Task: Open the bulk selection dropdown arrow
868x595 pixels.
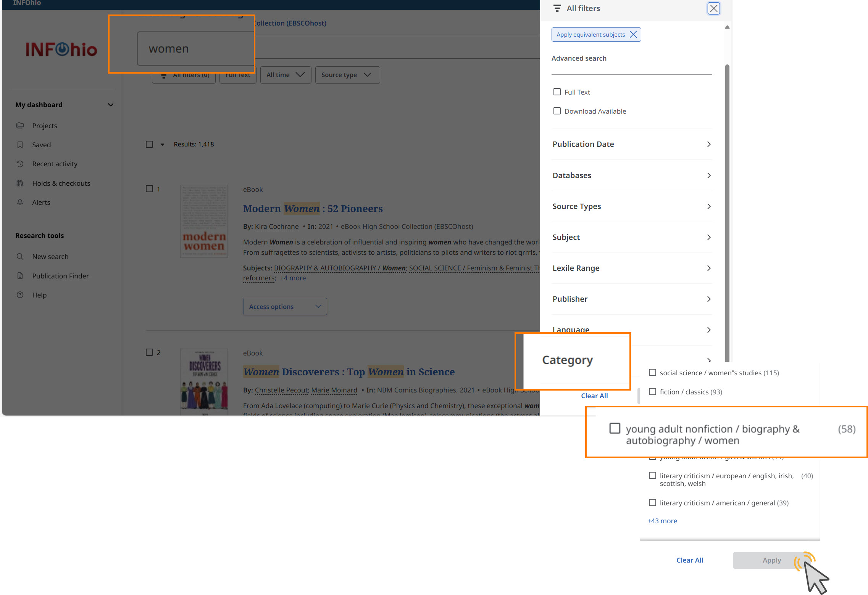Action: click(162, 145)
